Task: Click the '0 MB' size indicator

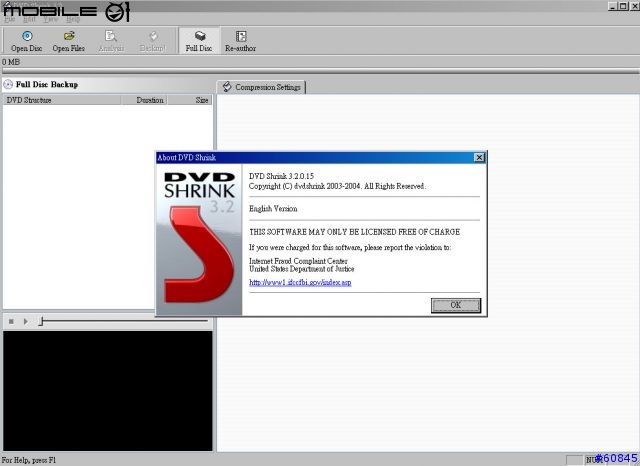Action: (x=11, y=62)
